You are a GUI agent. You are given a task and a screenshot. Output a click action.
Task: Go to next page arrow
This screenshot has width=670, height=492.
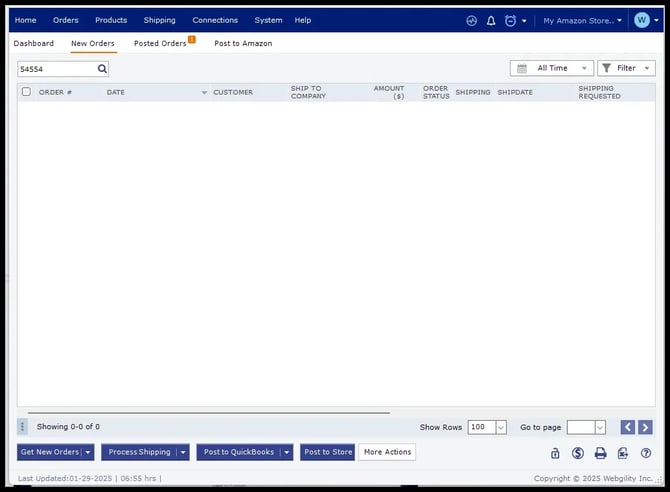645,427
